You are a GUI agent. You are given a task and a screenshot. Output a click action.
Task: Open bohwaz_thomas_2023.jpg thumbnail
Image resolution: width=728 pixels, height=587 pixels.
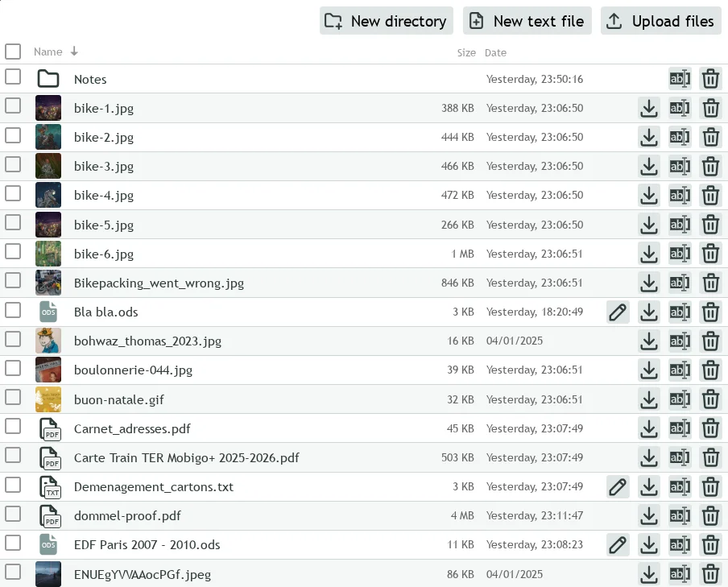[x=48, y=341]
